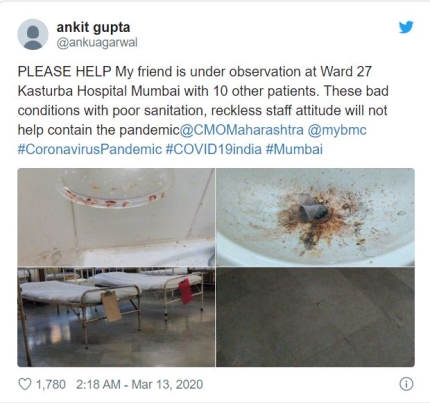430x404 pixels.
Task: Open the ankit gupta display name
Action: (x=93, y=27)
